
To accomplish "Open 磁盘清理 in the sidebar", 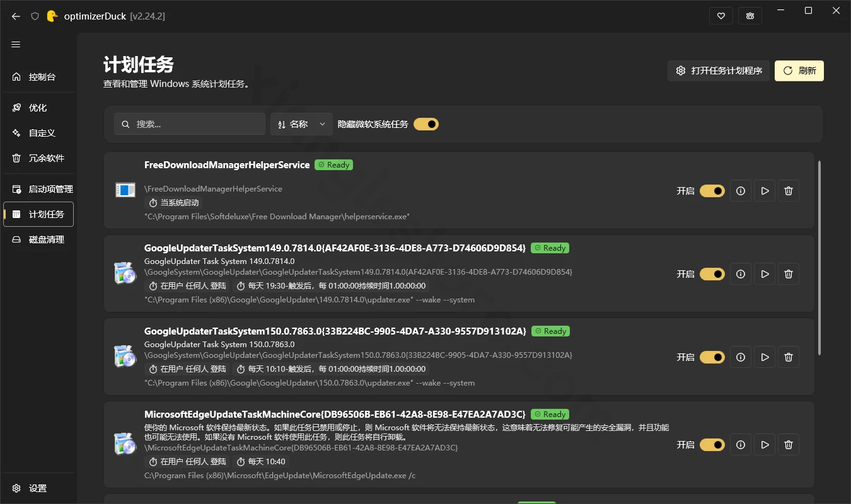I will click(x=38, y=239).
